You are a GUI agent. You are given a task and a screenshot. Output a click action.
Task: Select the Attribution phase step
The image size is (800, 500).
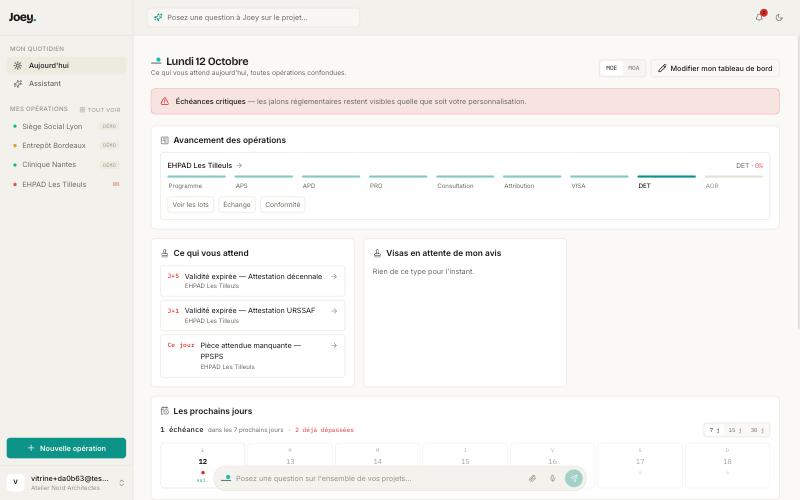(x=532, y=182)
